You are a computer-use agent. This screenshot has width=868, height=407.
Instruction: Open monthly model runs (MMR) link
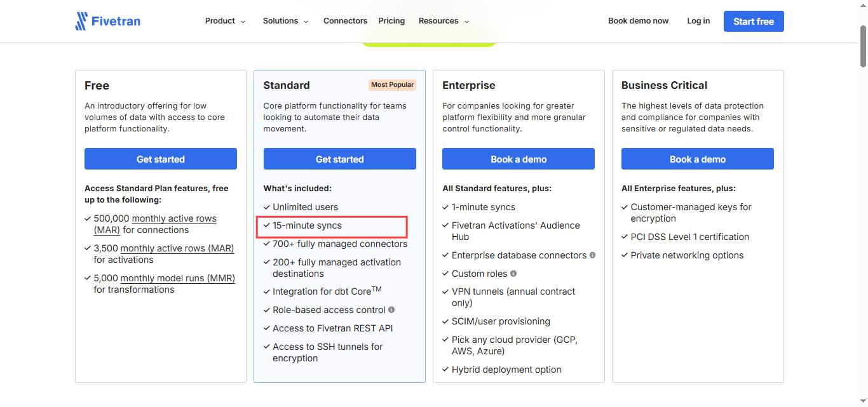[178, 278]
